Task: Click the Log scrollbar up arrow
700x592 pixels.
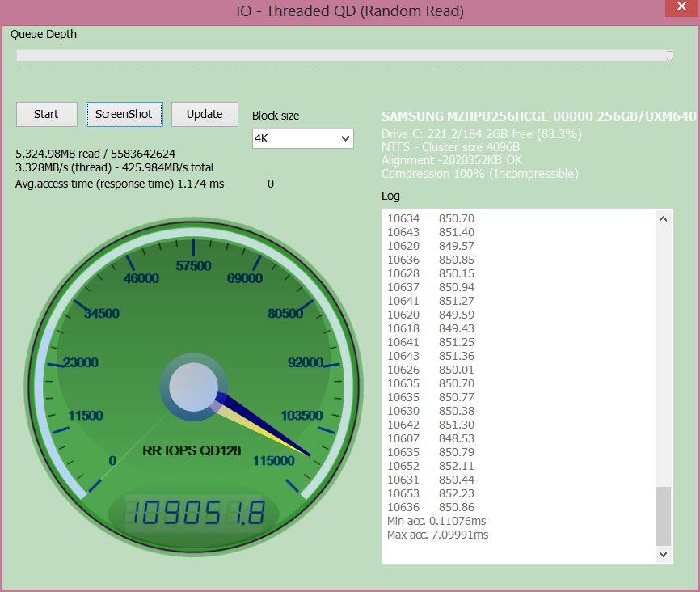Action: coord(664,218)
